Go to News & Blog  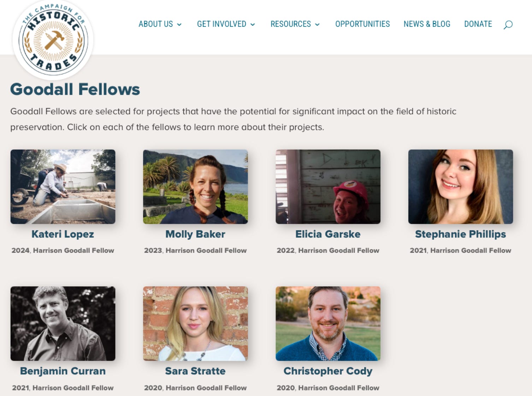(x=427, y=24)
